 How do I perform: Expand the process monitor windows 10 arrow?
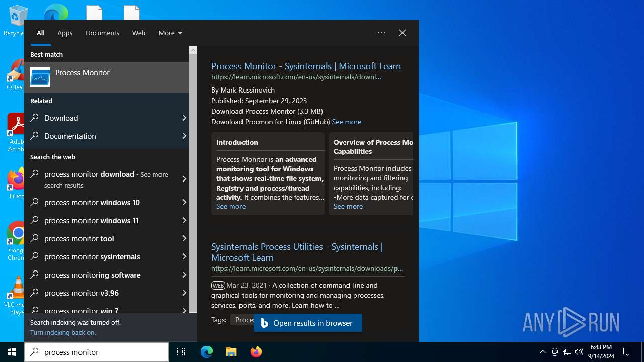click(184, 202)
